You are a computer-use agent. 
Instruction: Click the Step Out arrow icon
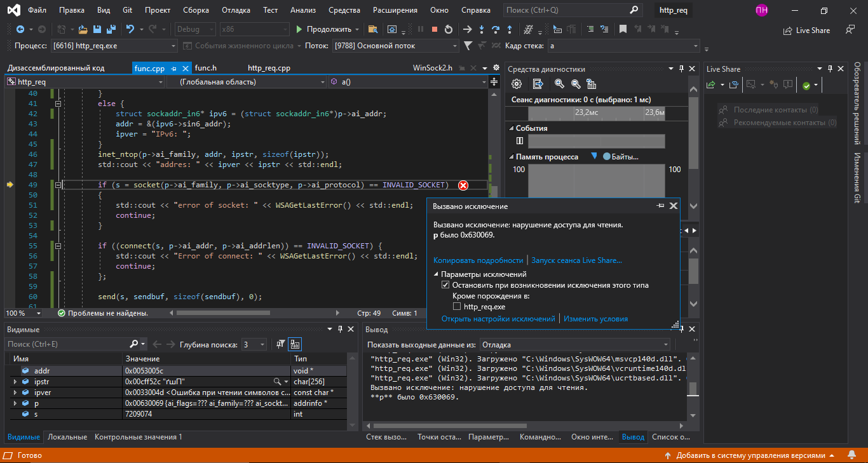[x=510, y=29]
